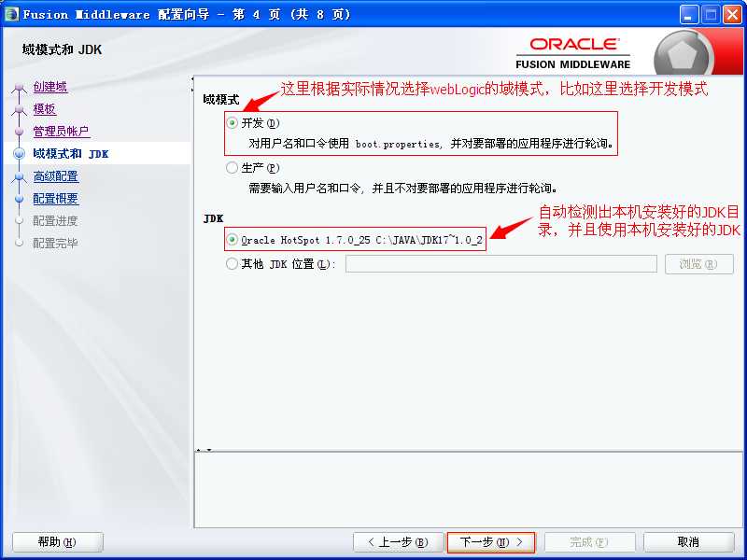Select the 生产 (Production) mode radio button
The image size is (747, 560).
tap(232, 168)
